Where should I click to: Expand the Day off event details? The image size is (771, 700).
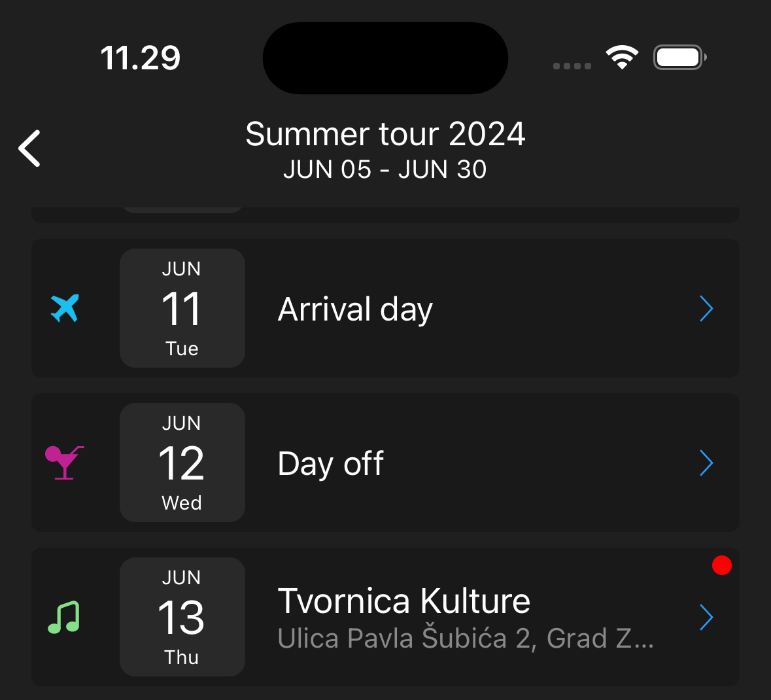click(706, 463)
